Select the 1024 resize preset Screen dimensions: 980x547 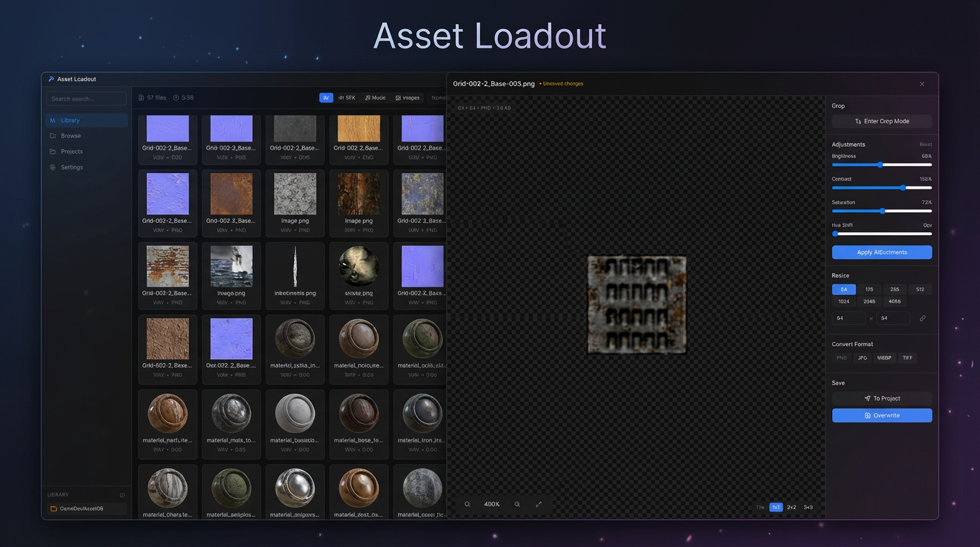pos(844,301)
